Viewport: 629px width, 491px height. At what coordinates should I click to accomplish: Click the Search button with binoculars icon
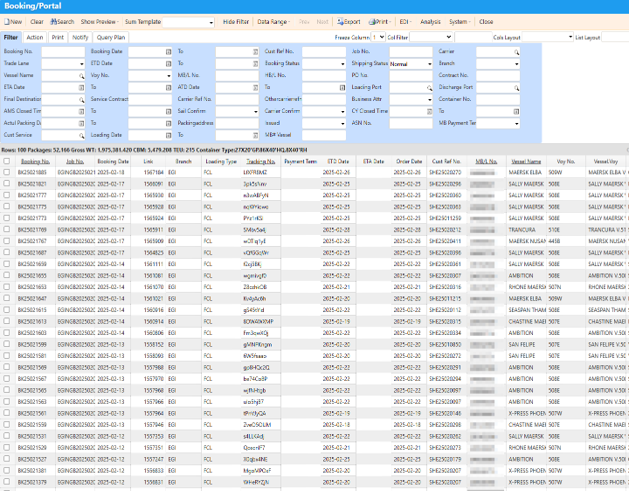[62, 21]
